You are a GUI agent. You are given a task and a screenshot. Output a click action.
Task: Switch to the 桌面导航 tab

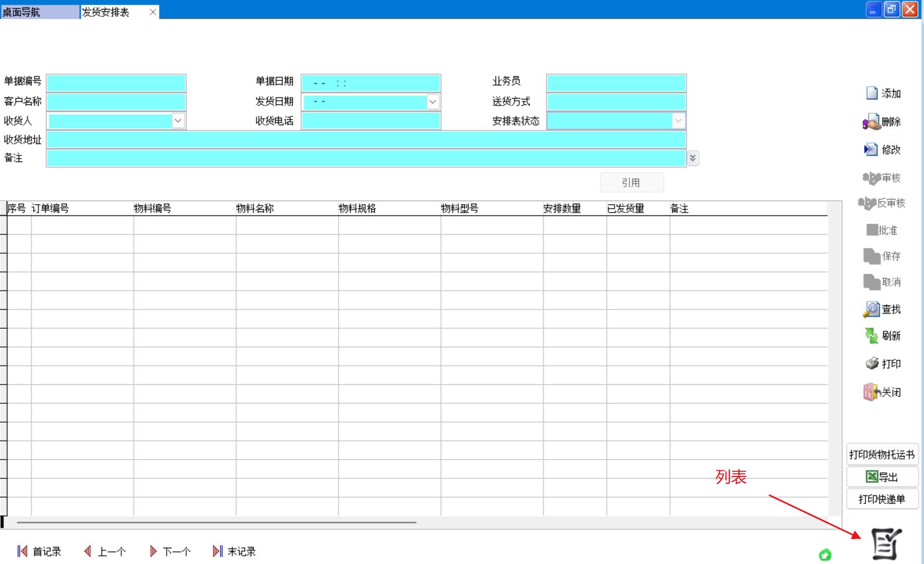40,12
